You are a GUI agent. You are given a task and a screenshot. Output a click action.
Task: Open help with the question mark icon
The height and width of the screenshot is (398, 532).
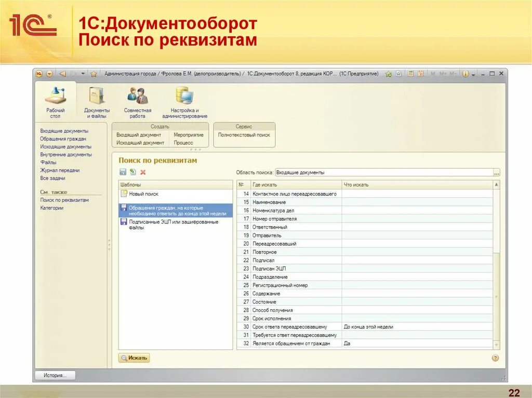[x=495, y=358]
